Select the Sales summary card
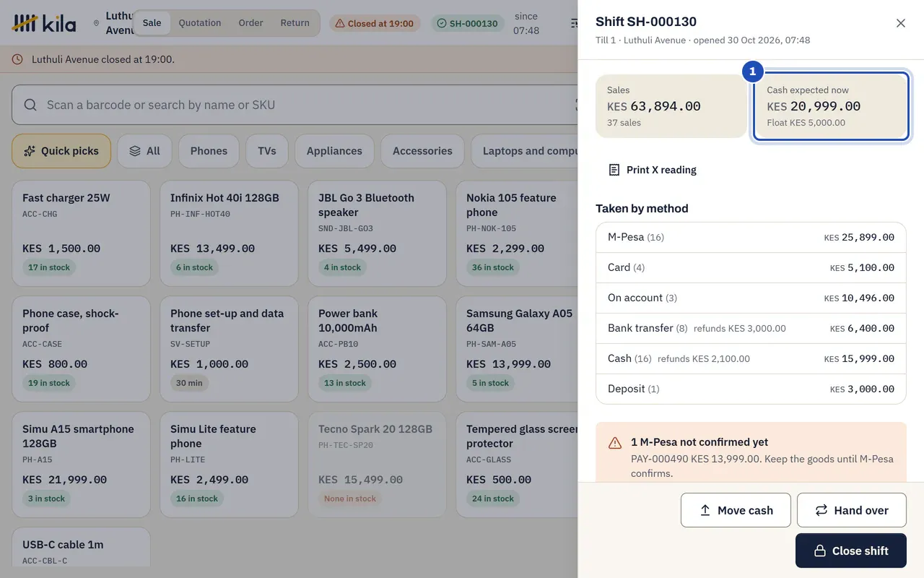This screenshot has width=924, height=578. click(x=671, y=106)
